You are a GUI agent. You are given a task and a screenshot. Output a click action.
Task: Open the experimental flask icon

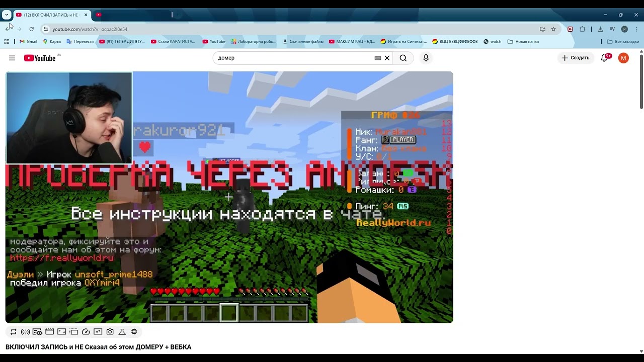[122, 332]
